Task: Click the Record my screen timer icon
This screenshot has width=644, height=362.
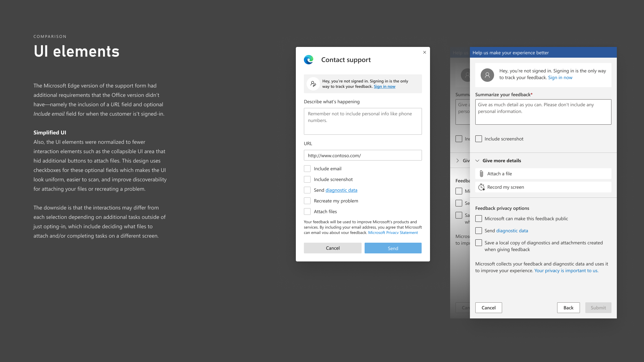Action: (481, 187)
